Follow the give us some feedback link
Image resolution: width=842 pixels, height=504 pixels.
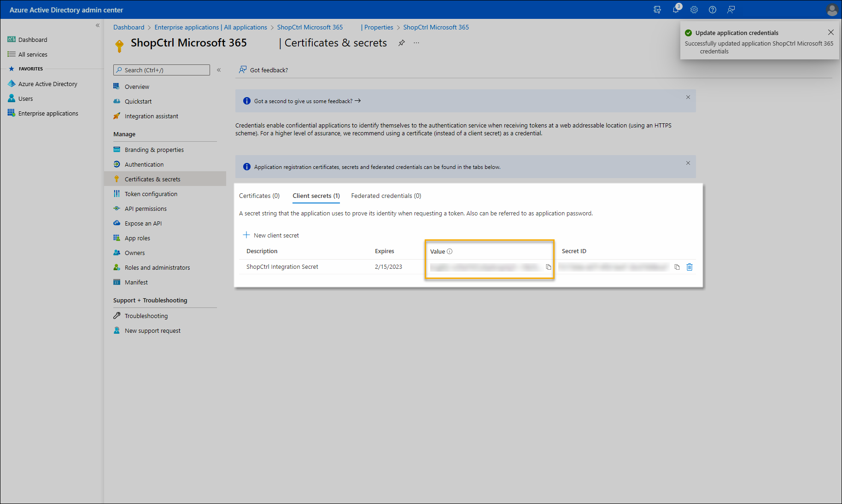click(x=307, y=101)
